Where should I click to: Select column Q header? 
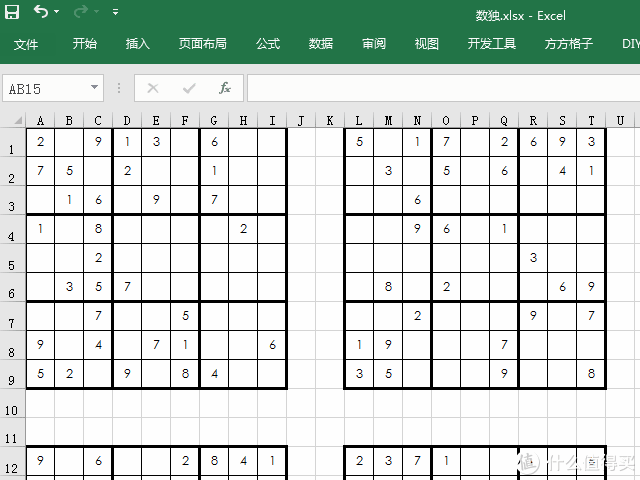[504, 120]
